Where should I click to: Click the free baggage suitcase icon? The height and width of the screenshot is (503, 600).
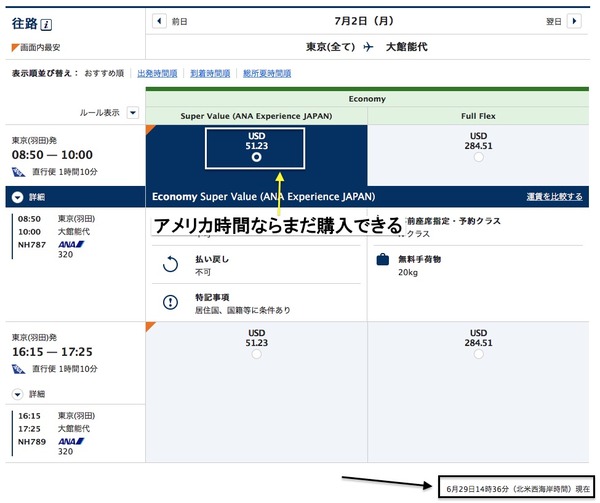coord(383,260)
